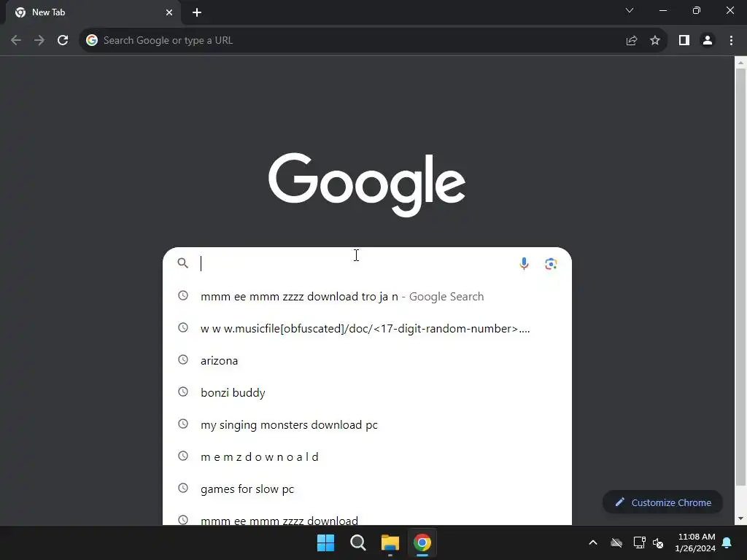This screenshot has height=560, width=747.
Task: Open the Windows Start menu
Action: click(326, 542)
